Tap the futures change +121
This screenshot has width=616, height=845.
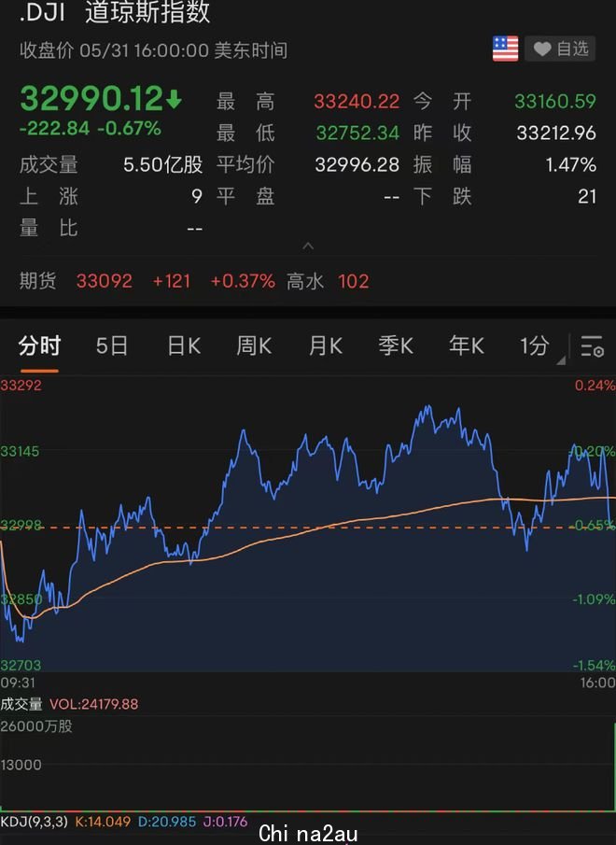[171, 281]
